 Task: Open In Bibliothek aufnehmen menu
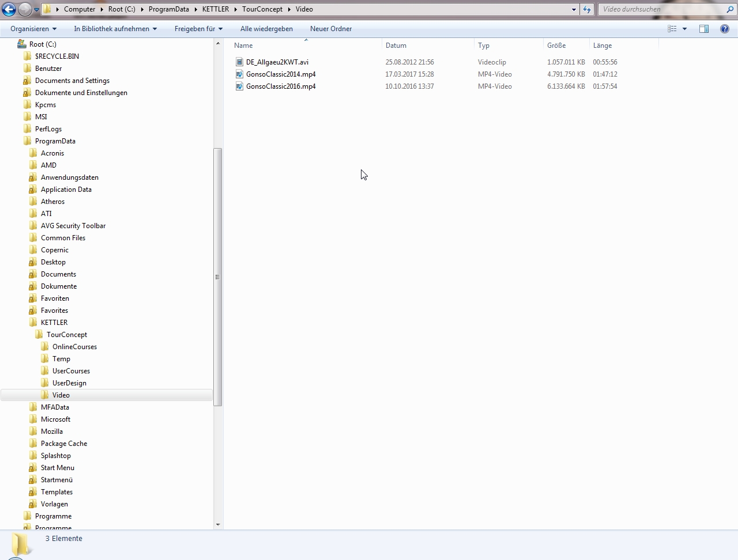115,29
